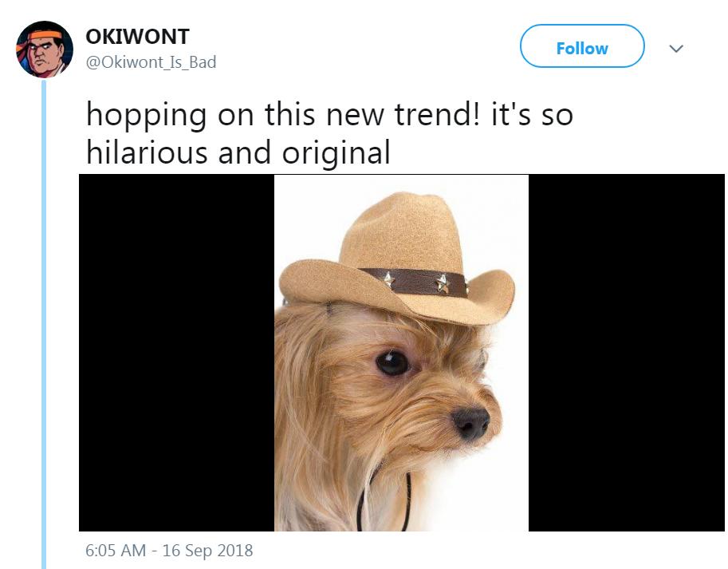Click the right black bar of the media
The height and width of the screenshot is (569, 728).
pos(626,353)
